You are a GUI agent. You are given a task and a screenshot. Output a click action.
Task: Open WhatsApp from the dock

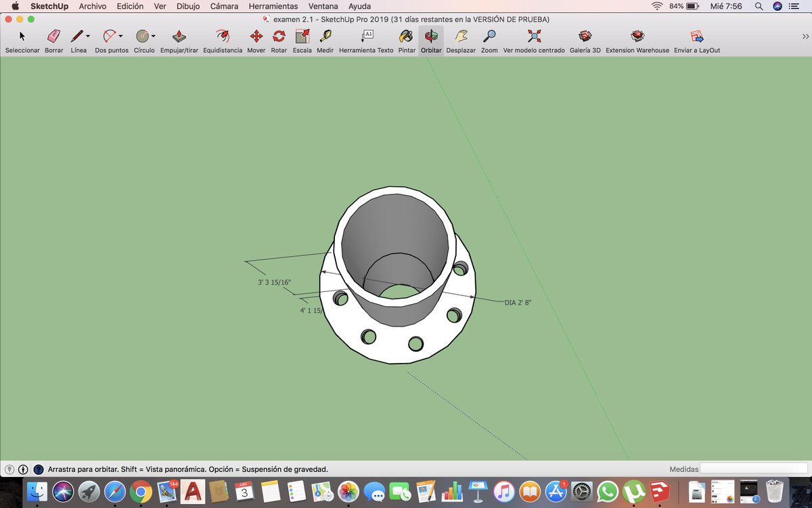(x=608, y=490)
